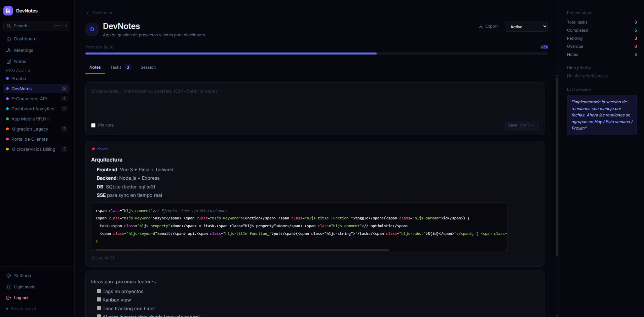The image size is (644, 317).
Task: Click the project progress bar
Action: [316, 54]
